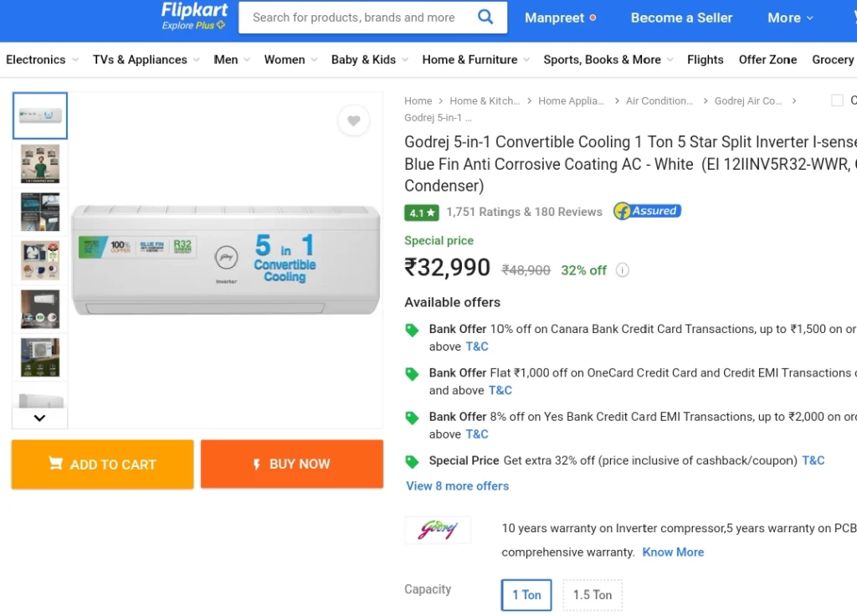Open View 8 more offers link

coord(457,486)
